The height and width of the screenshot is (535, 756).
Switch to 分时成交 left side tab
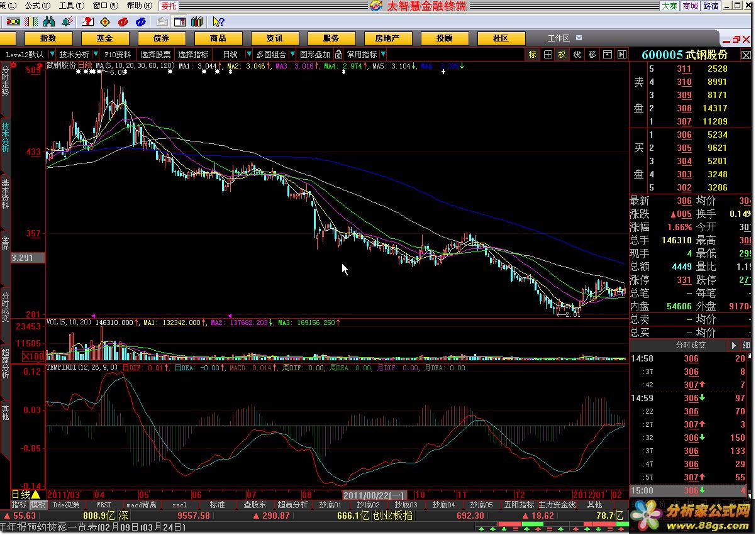(5, 307)
